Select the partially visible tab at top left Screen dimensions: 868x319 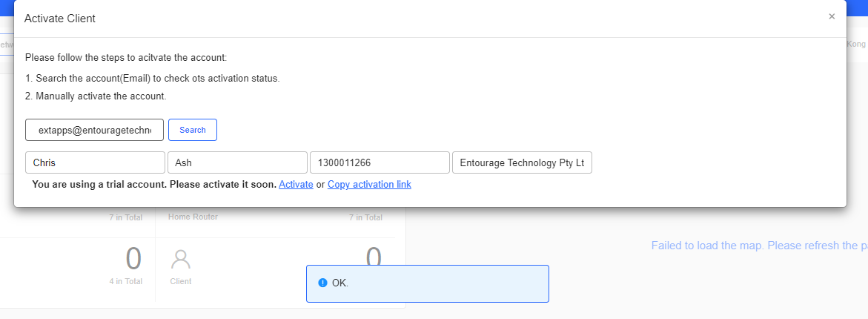coord(7,45)
